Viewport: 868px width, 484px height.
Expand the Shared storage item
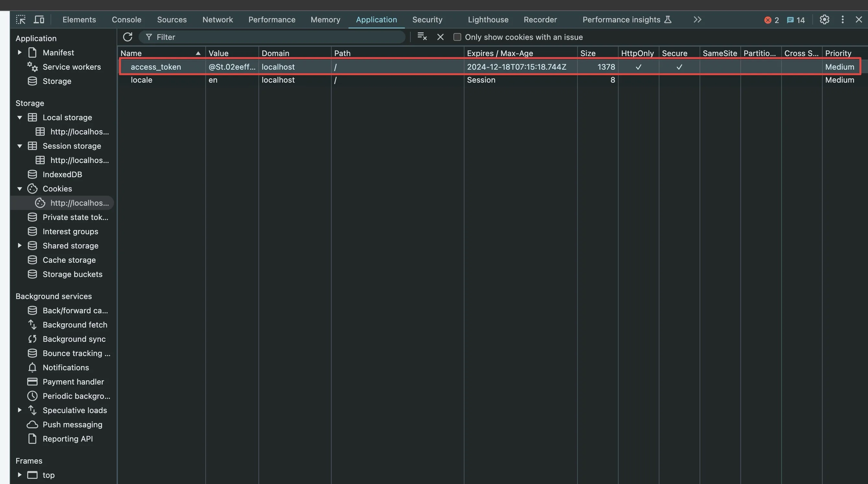pyautogui.click(x=19, y=246)
